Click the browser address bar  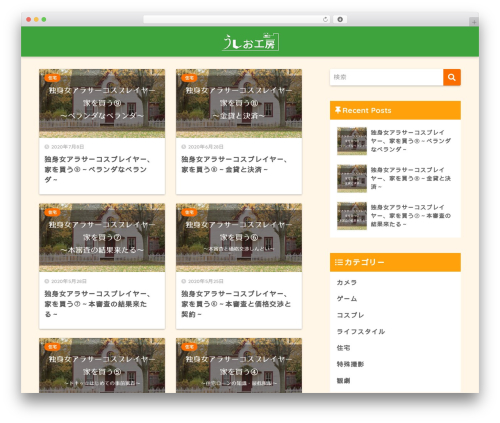pyautogui.click(x=237, y=19)
